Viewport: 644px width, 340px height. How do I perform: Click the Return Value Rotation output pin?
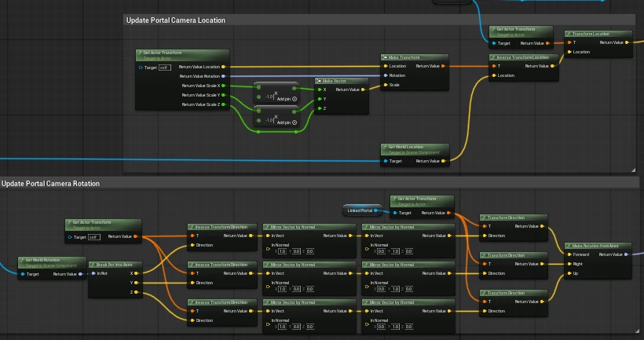tap(223, 76)
